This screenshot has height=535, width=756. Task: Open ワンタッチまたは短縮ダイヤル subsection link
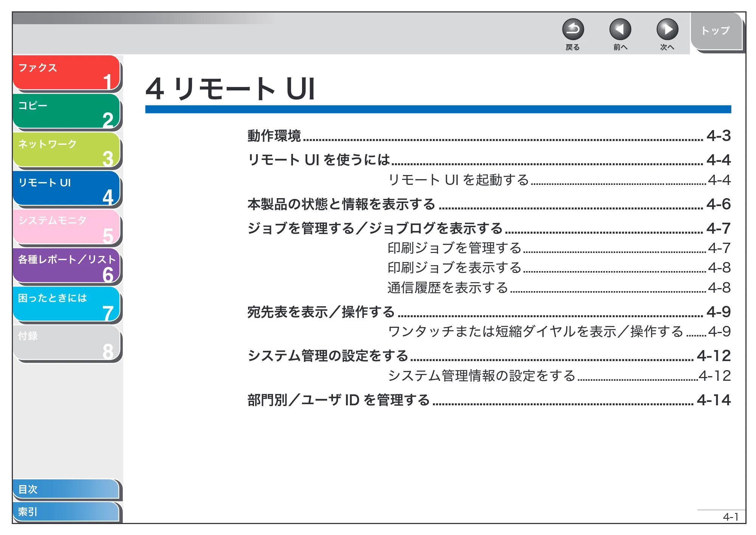click(x=559, y=332)
